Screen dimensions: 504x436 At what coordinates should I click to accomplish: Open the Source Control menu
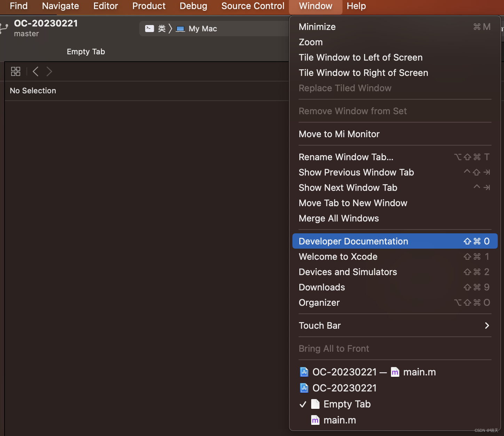tap(253, 6)
